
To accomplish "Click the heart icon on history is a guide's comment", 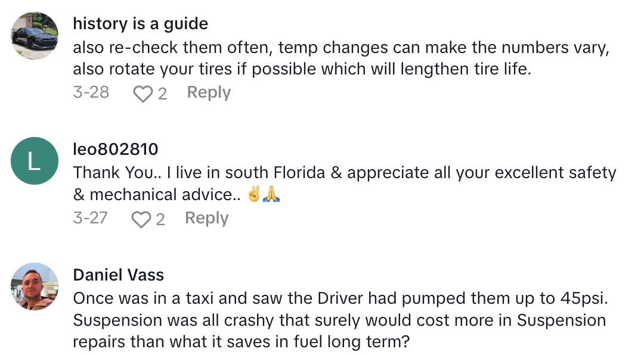I will 142,92.
